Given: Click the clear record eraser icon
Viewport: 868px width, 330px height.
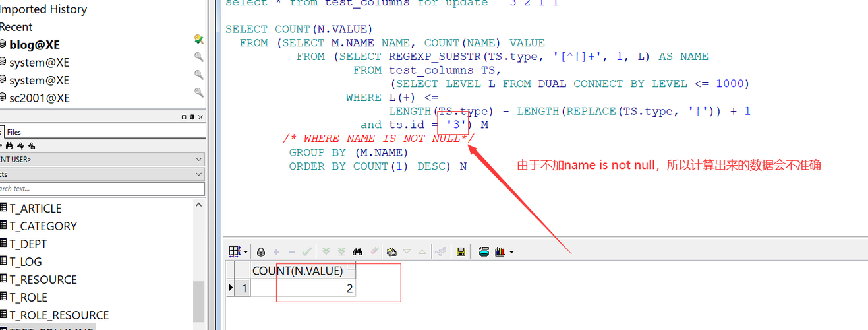Looking at the screenshot, I should tap(375, 251).
